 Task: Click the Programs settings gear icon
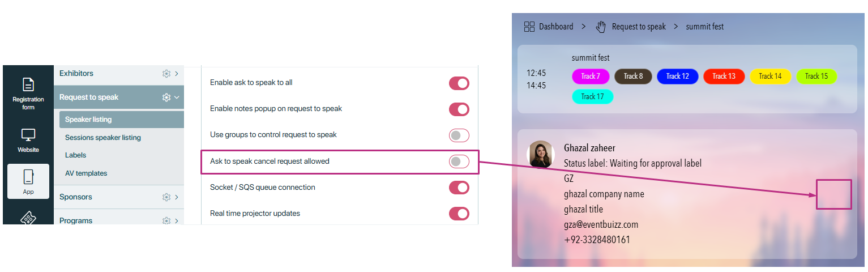click(166, 220)
